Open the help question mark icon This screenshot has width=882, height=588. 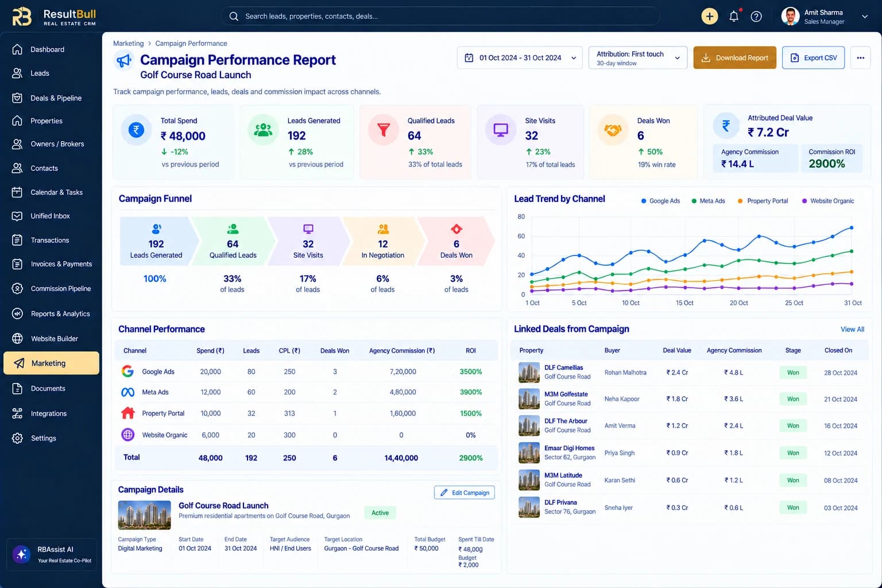tap(756, 17)
